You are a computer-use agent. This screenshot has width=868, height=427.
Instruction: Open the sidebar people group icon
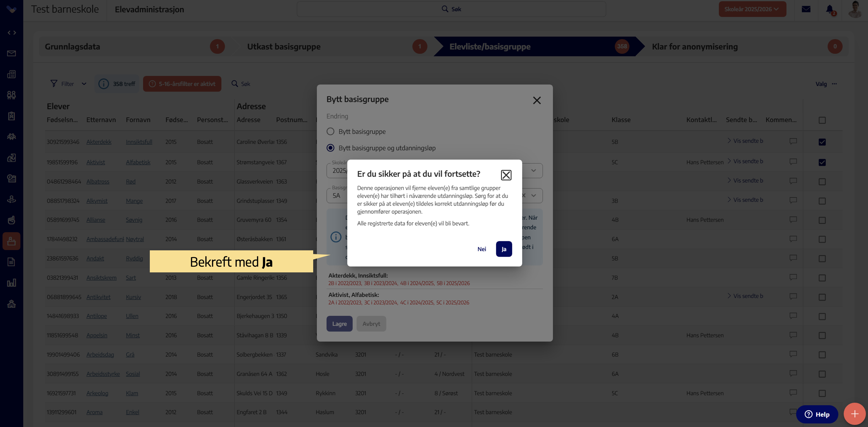tap(11, 95)
